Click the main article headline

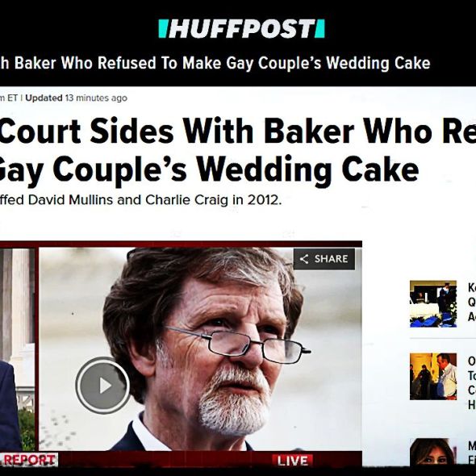(x=238, y=150)
